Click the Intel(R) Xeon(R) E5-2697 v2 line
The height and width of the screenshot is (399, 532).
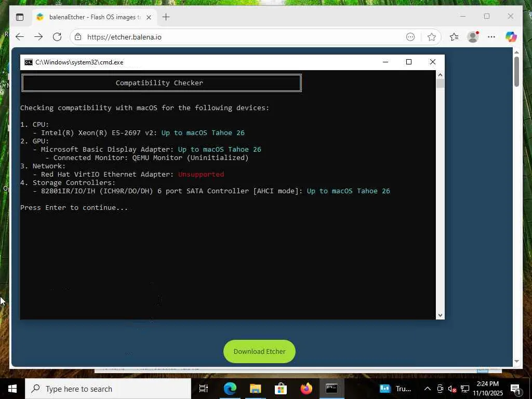(x=139, y=132)
